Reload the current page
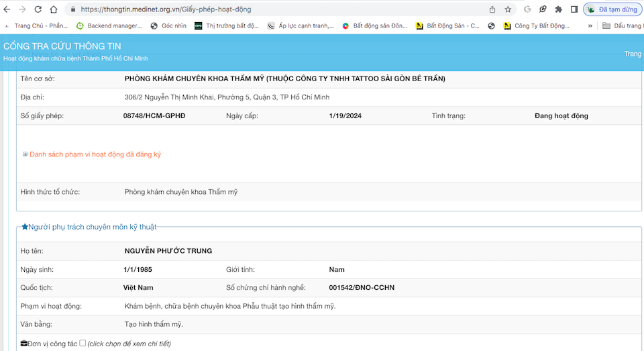This screenshot has height=351, width=644. [x=38, y=9]
